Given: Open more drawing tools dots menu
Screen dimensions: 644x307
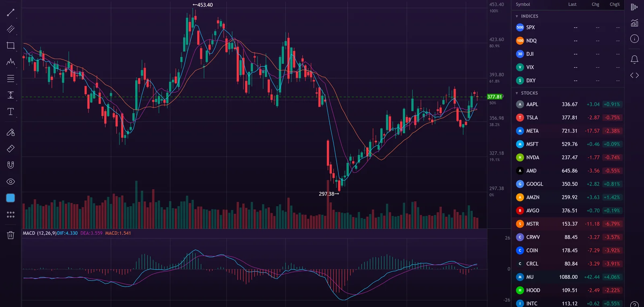Looking at the screenshot, I should [10, 215].
